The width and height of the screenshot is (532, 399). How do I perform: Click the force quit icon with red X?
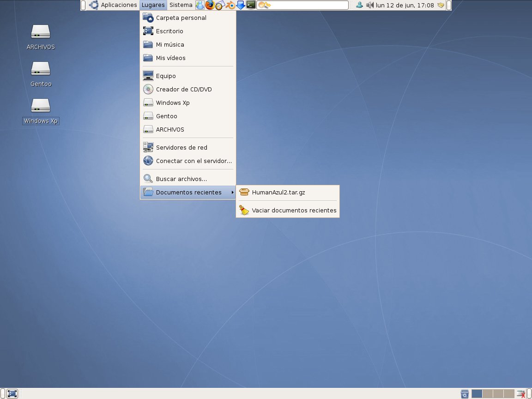(521, 394)
